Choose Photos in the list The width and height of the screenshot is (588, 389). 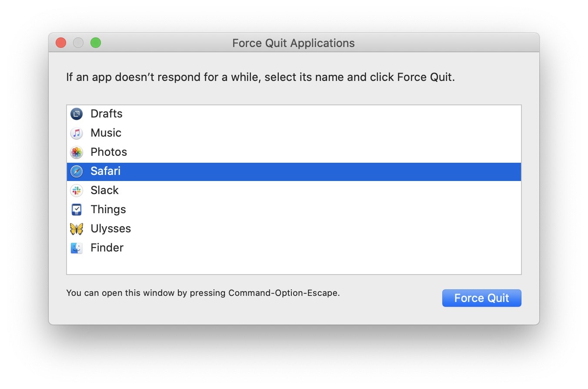coord(109,152)
